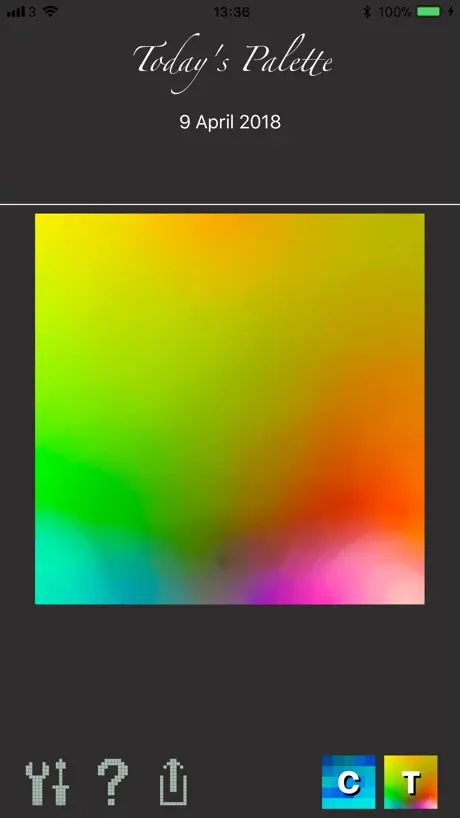Tap the battery icon in status bar

pyautogui.click(x=428, y=11)
